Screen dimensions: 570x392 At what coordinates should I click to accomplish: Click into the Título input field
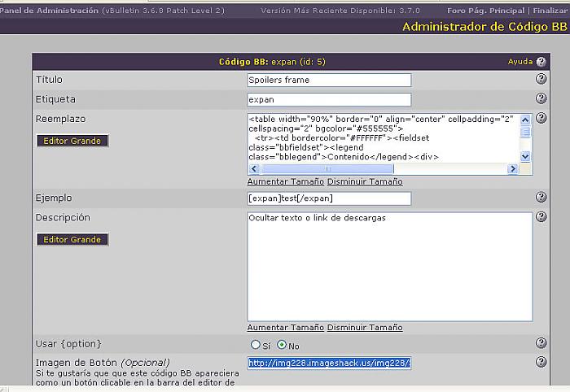point(329,81)
